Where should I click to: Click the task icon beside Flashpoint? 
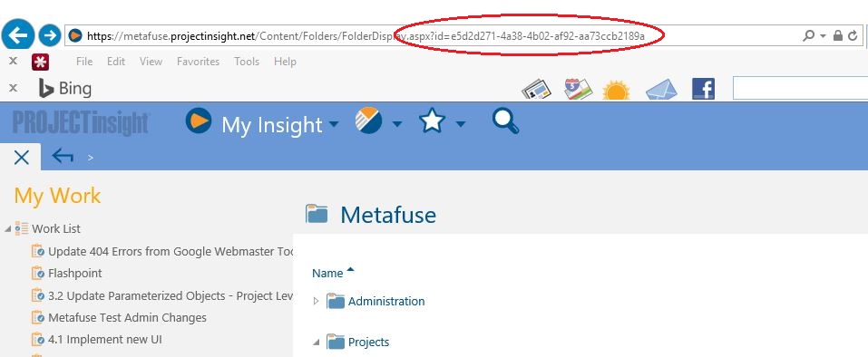(38, 273)
